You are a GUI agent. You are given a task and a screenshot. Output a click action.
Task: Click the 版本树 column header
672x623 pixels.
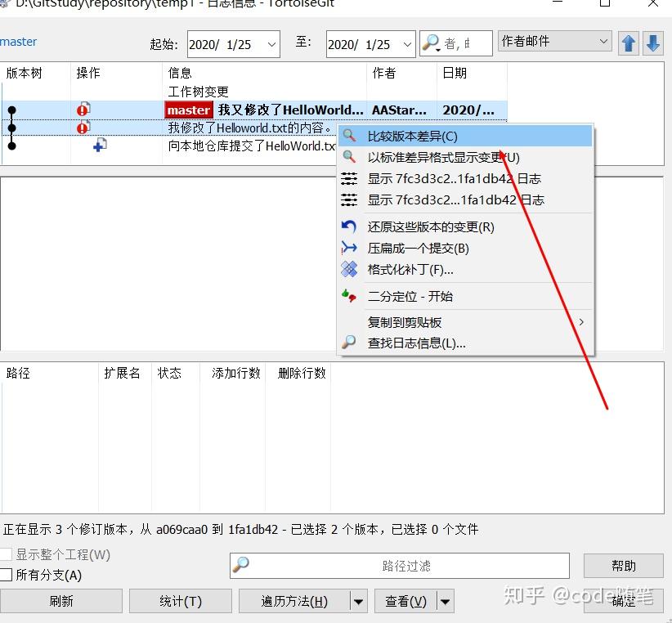(x=36, y=73)
